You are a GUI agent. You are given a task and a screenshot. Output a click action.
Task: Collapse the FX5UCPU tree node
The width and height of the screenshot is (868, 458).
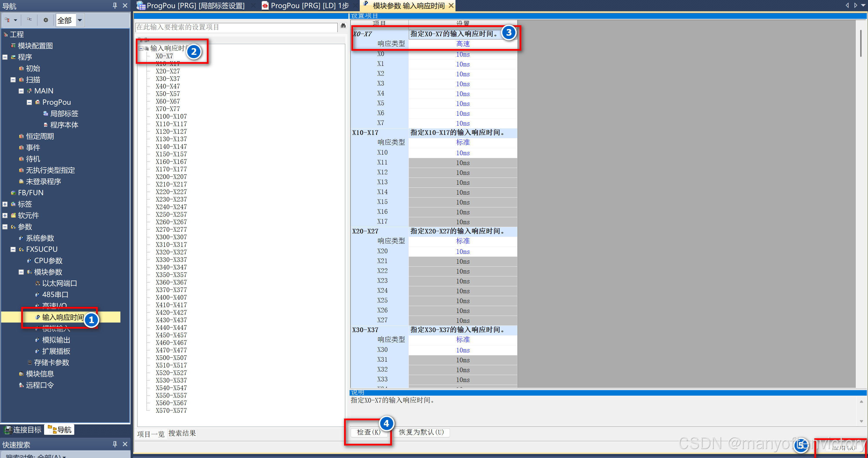click(13, 249)
